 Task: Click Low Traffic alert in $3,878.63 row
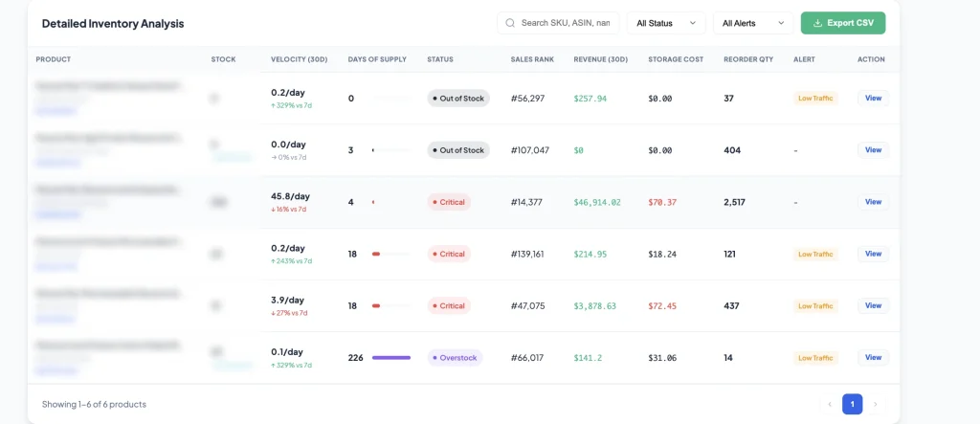coord(815,306)
